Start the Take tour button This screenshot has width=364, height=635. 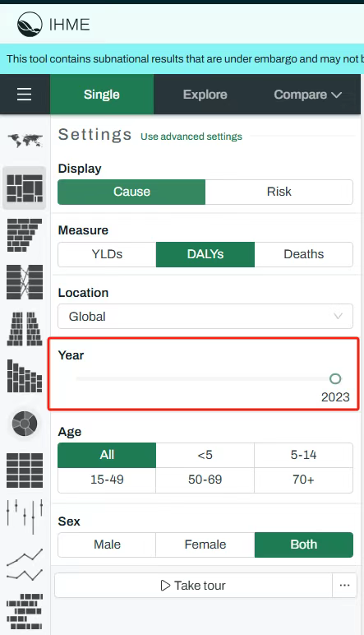click(x=193, y=585)
